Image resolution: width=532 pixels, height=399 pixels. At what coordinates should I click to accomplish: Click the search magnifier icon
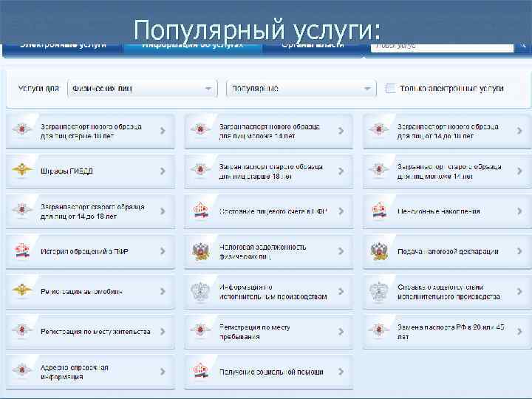click(523, 45)
